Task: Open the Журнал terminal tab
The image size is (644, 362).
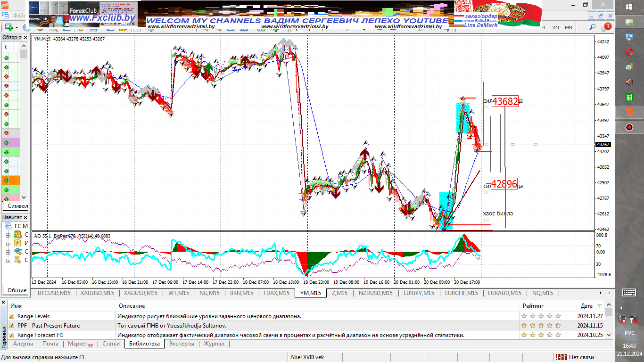Action: (214, 344)
